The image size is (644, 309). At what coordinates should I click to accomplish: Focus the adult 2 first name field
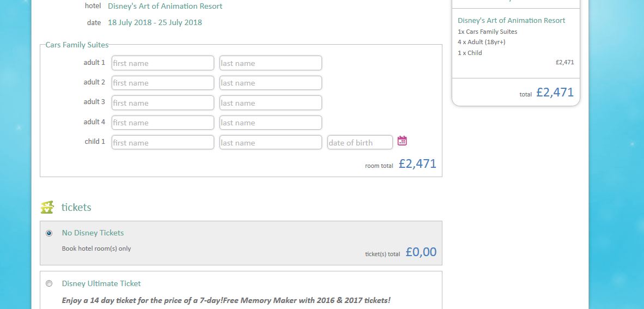(x=162, y=83)
